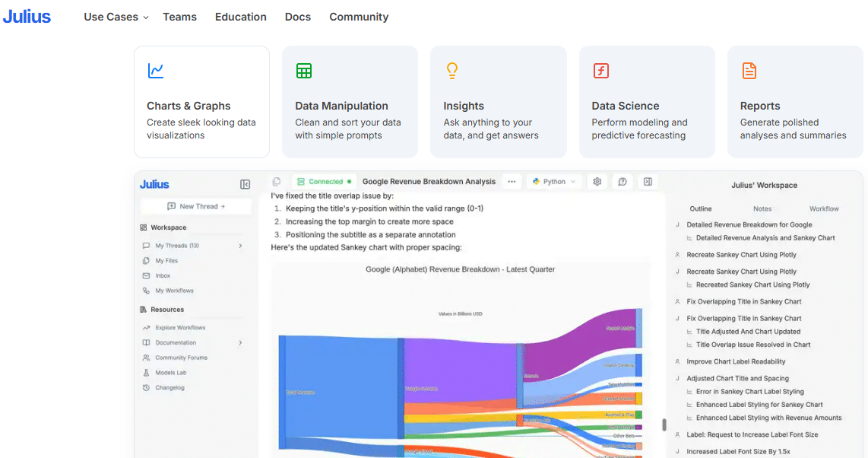Select 'Detailed Revenue Analysis and Sankey Chart' entry
Viewport: 868px width, 458px height.
[765, 238]
